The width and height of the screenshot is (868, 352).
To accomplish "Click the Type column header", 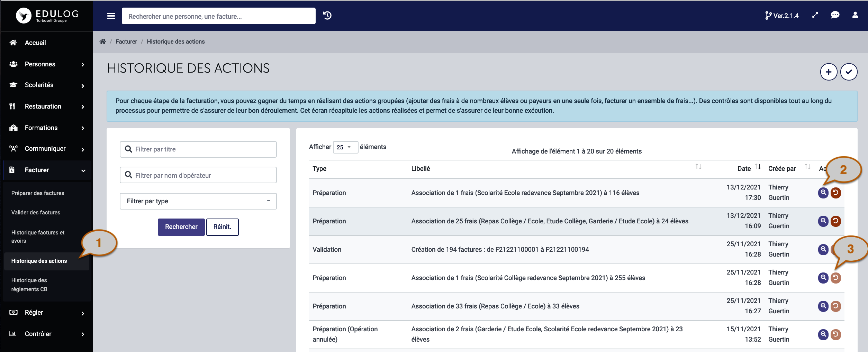I will click(x=319, y=169).
